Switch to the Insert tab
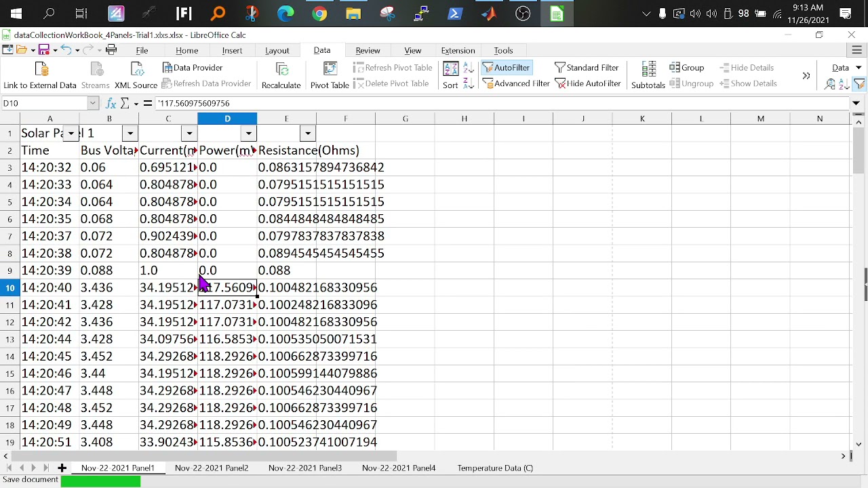This screenshot has width=868, height=488. (232, 50)
